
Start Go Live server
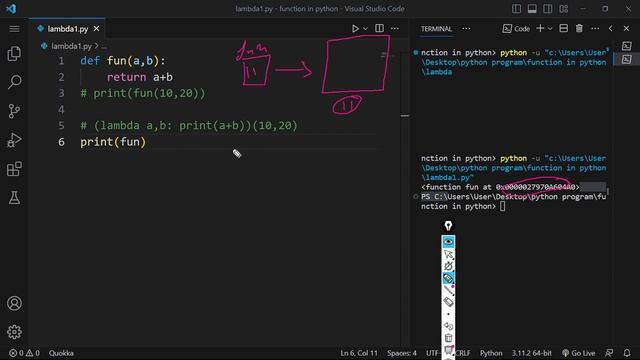[579, 353]
